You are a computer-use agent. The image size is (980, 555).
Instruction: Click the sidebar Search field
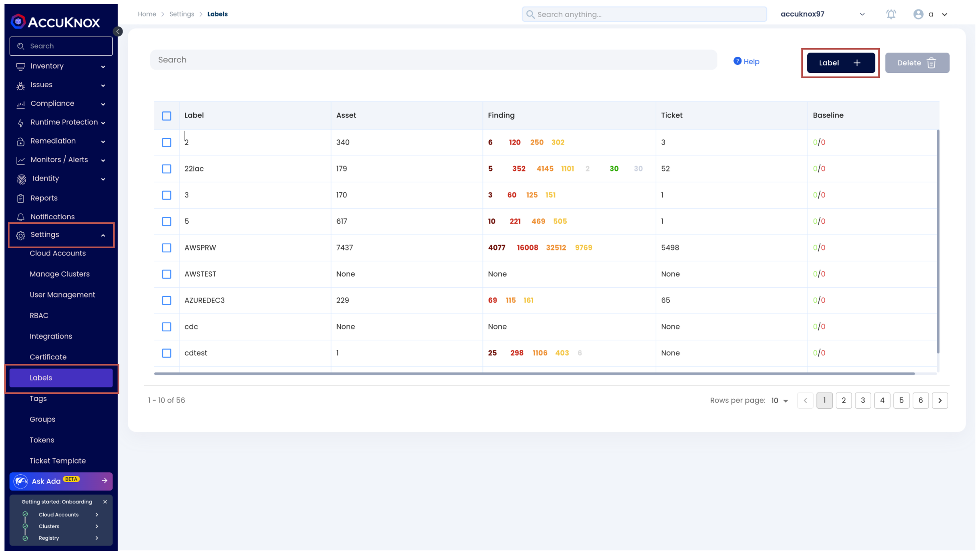click(61, 46)
